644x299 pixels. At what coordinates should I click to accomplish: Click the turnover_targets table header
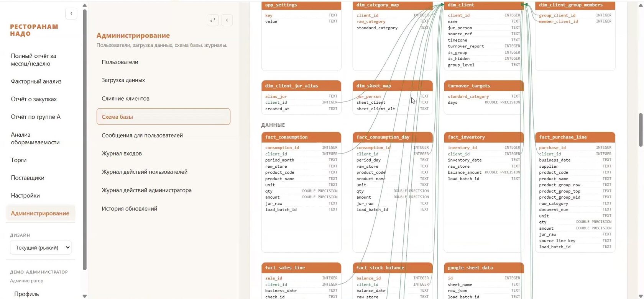pos(484,86)
